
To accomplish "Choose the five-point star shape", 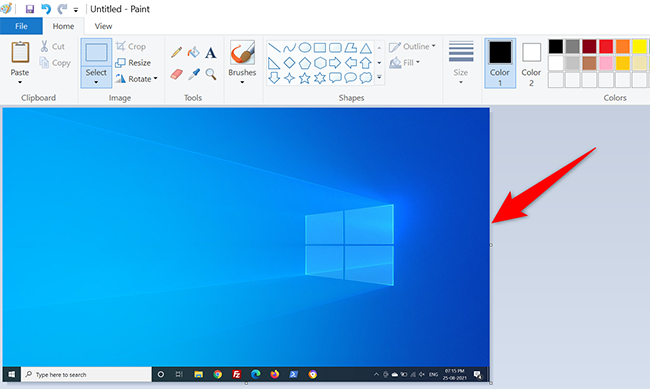I will [x=305, y=78].
